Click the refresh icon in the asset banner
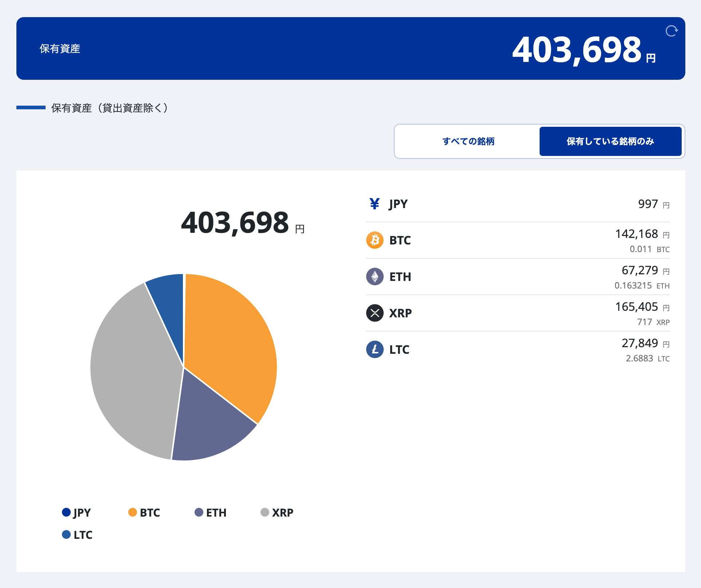The width and height of the screenshot is (701, 588). [671, 31]
